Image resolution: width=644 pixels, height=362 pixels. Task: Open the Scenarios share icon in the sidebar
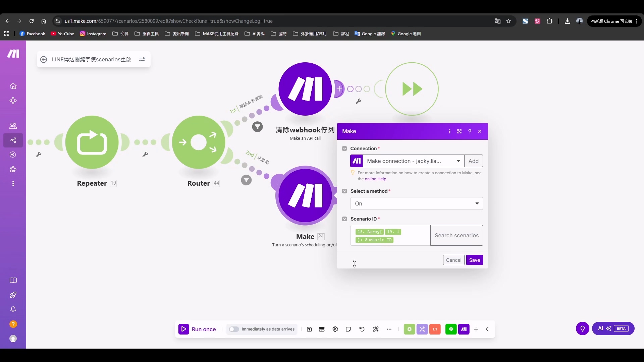13,140
